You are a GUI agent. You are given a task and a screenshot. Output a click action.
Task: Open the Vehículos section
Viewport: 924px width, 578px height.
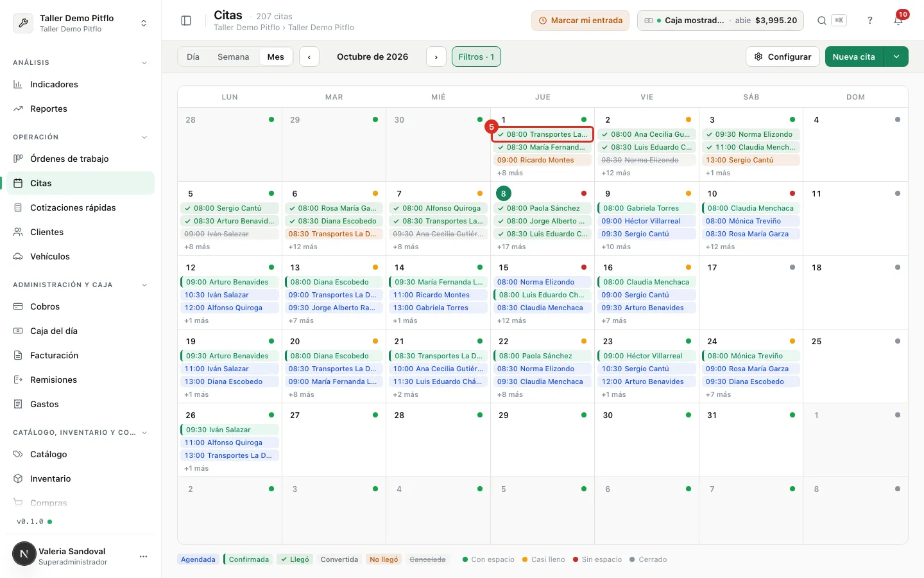80,256
